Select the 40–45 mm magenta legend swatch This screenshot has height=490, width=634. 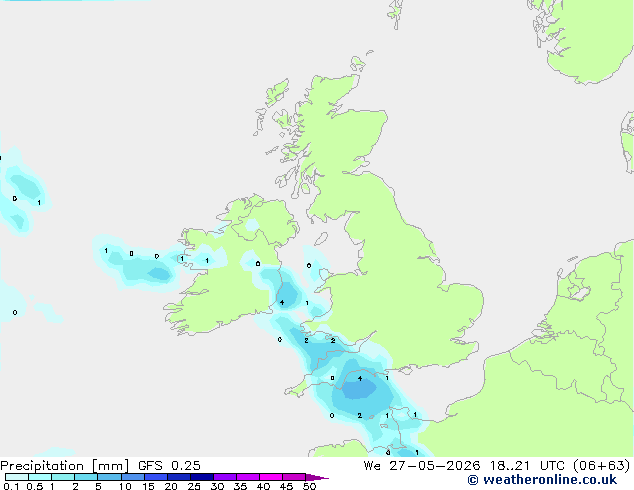pyautogui.click(x=271, y=477)
